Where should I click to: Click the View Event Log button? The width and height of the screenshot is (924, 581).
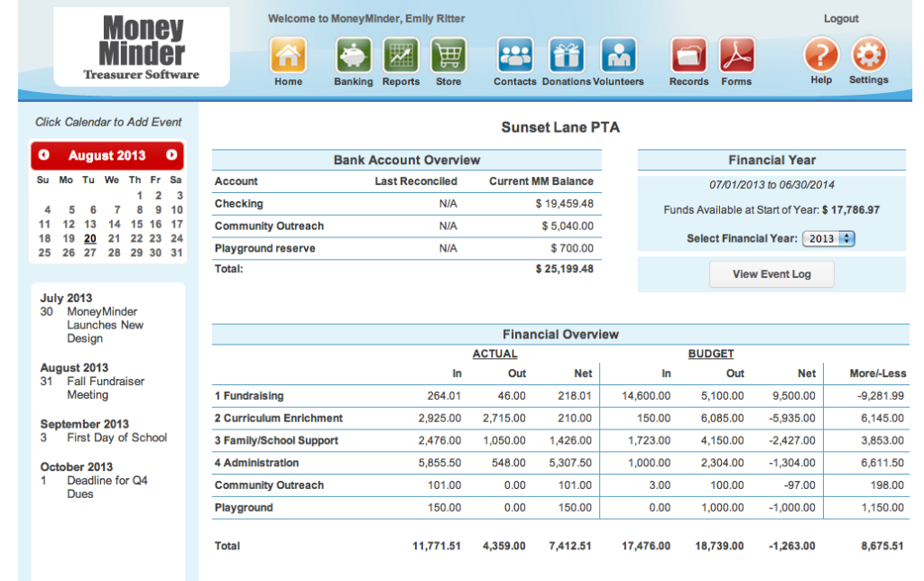click(772, 274)
